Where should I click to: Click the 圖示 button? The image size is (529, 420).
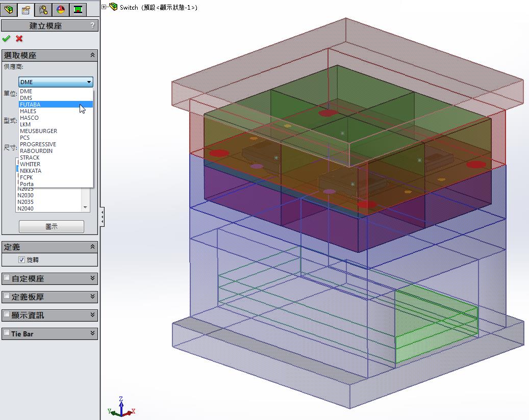click(52, 227)
